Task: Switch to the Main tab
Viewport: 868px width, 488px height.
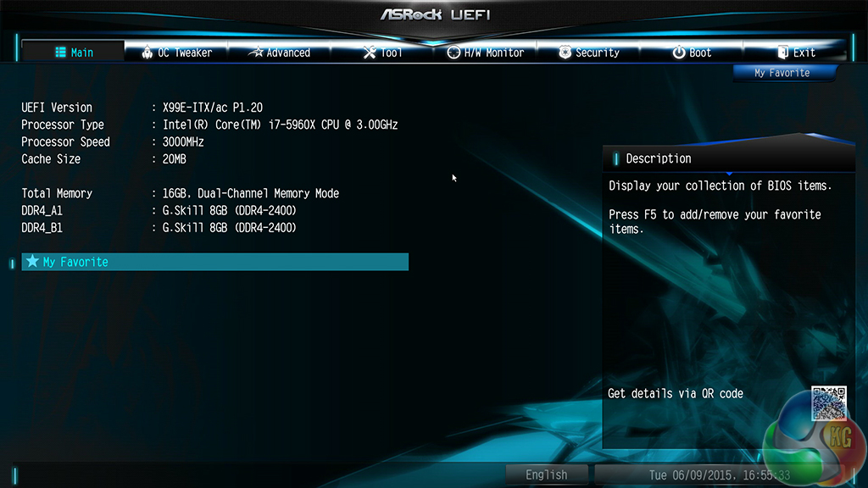Action: tap(73, 52)
